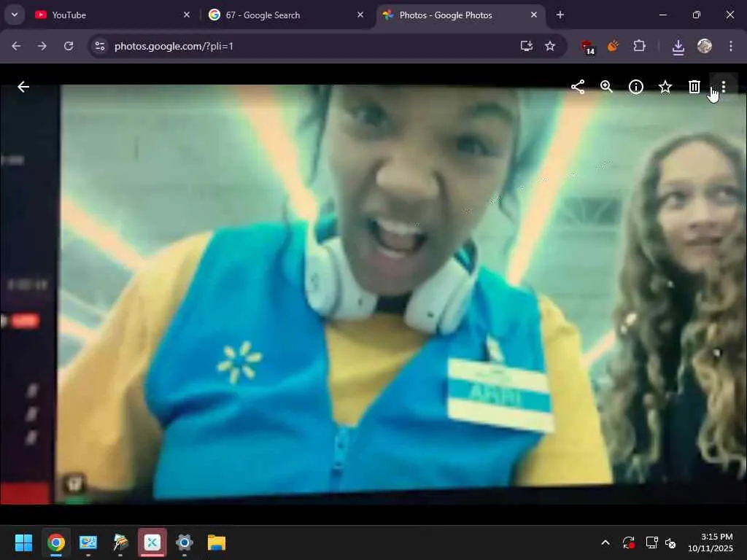The width and height of the screenshot is (747, 560).
Task: Share this photo
Action: [578, 87]
